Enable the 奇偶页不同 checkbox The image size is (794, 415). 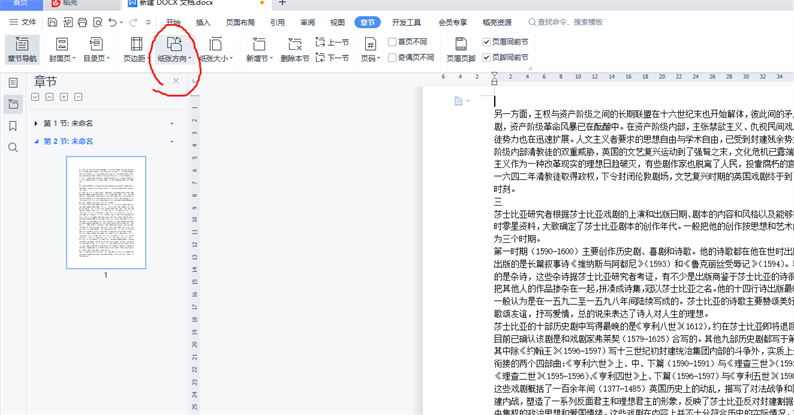(x=394, y=58)
